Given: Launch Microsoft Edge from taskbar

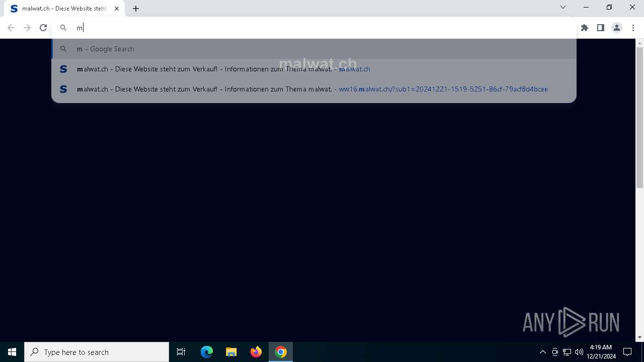Looking at the screenshot, I should [x=207, y=352].
